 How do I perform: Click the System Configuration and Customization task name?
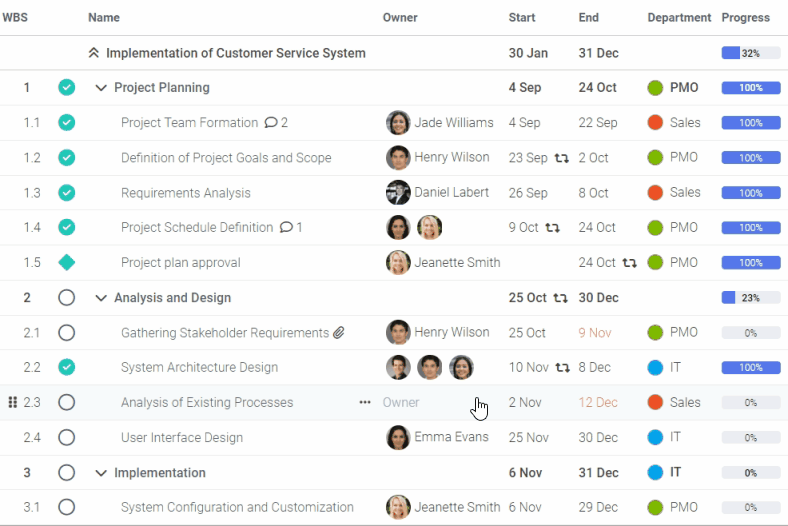click(x=237, y=508)
